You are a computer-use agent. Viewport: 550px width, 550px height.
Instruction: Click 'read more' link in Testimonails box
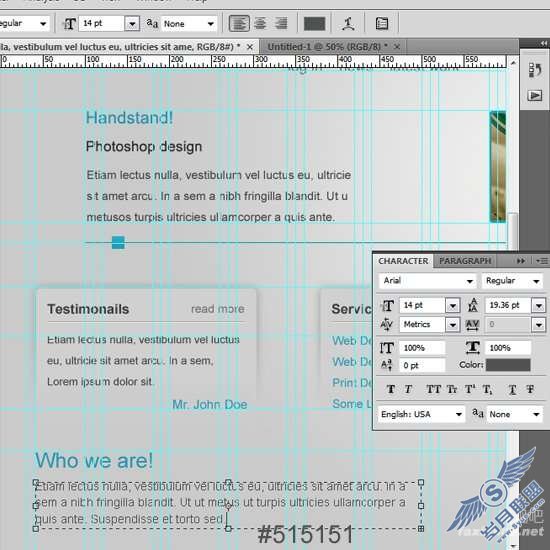(x=218, y=309)
